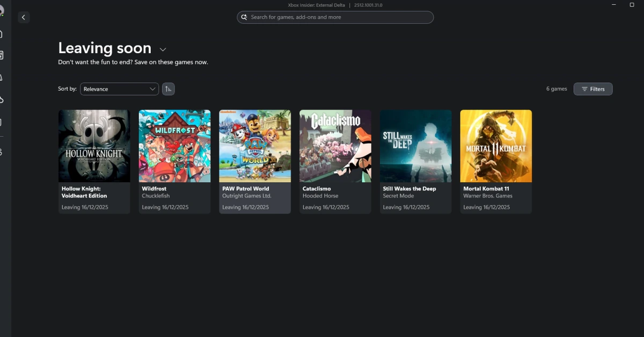Open the Relevance sort dropdown
This screenshot has height=337, width=644.
119,89
